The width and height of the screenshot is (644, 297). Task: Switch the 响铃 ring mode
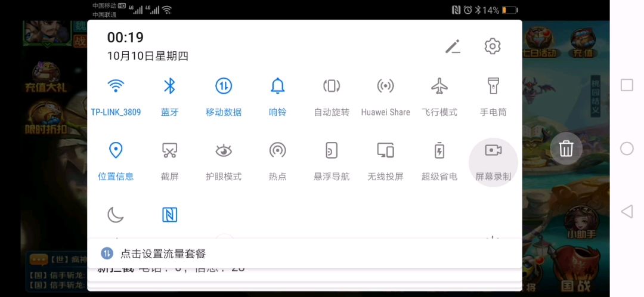(x=278, y=97)
